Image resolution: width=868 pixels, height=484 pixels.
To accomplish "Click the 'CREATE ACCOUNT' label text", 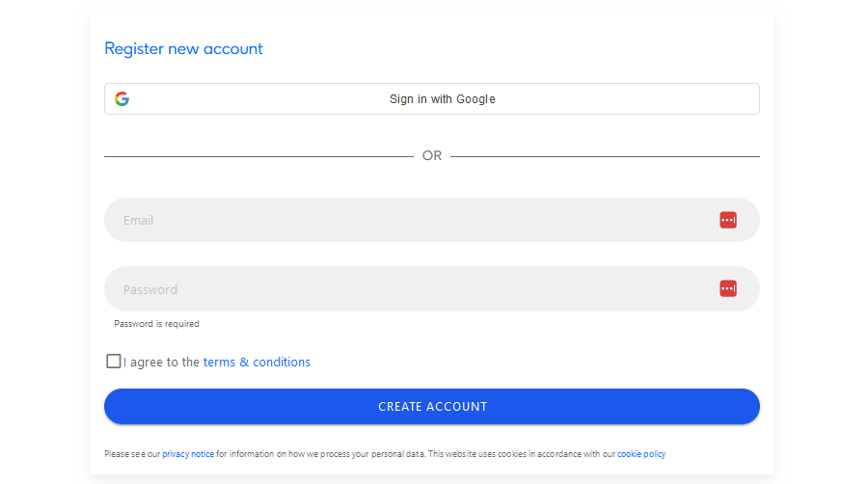I will point(432,407).
